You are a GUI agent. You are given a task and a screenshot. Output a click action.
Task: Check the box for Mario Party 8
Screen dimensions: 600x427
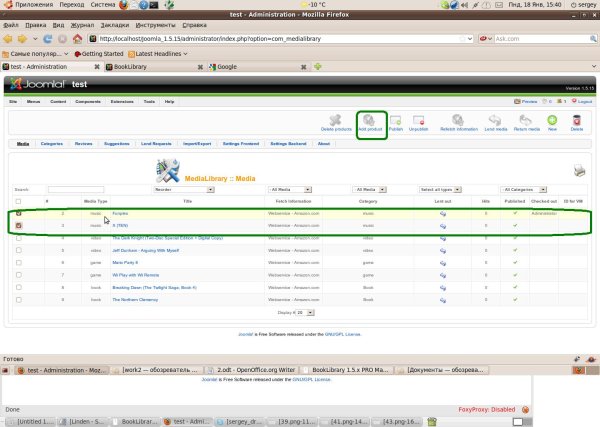19,262
